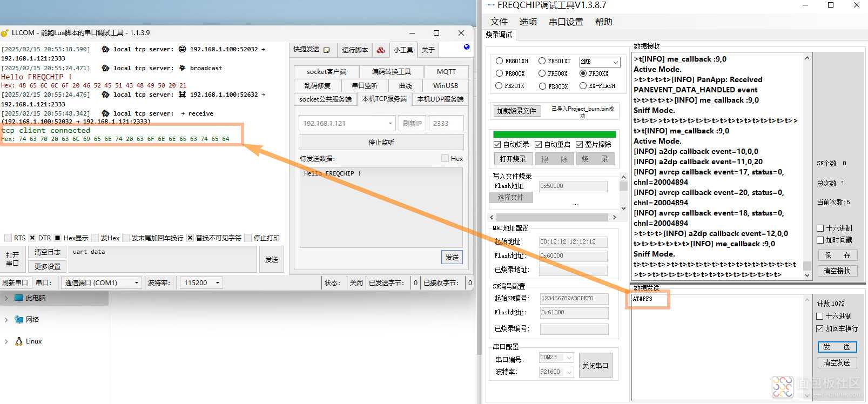This screenshot has width=868, height=404.
Task: Open the 串口监听 tab
Action: coord(365,85)
